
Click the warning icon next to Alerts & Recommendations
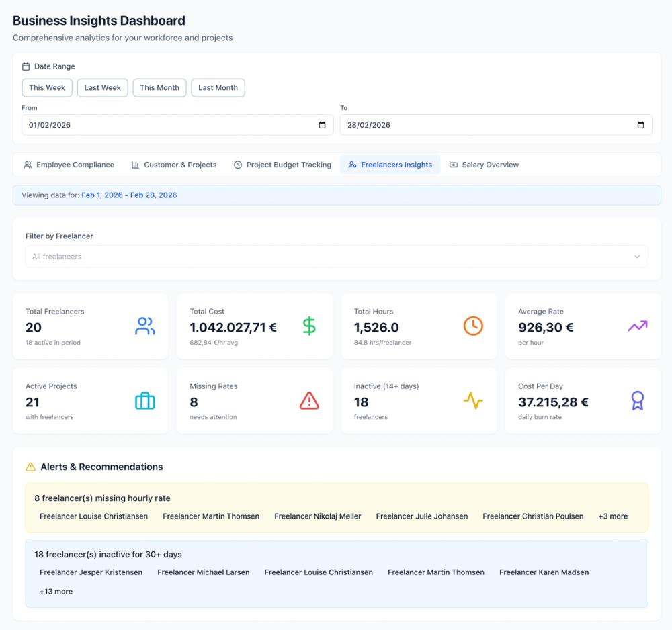(x=30, y=467)
